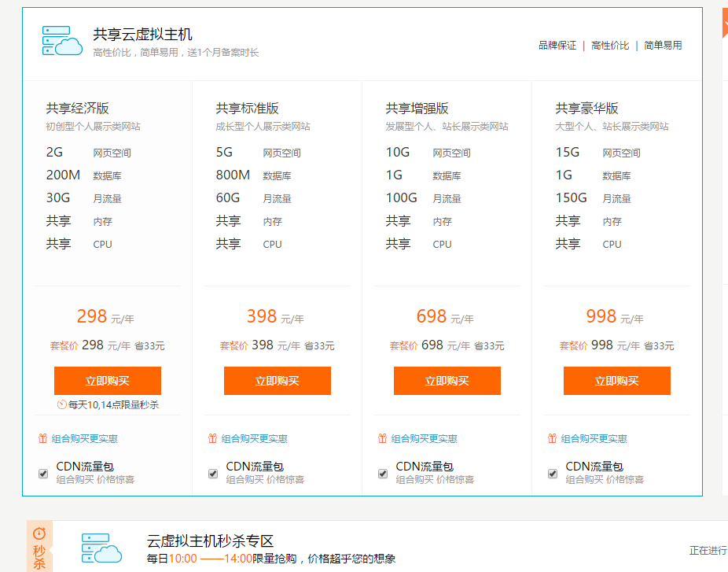728x572 pixels.
Task: Click the 2G 网页空间 spec row
Action: click(x=88, y=153)
